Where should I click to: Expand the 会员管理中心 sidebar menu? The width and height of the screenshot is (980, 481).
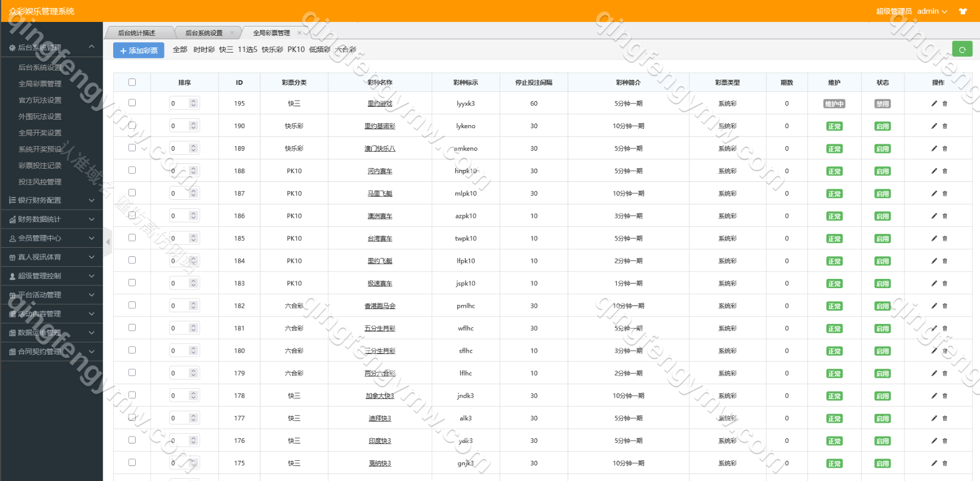point(51,238)
